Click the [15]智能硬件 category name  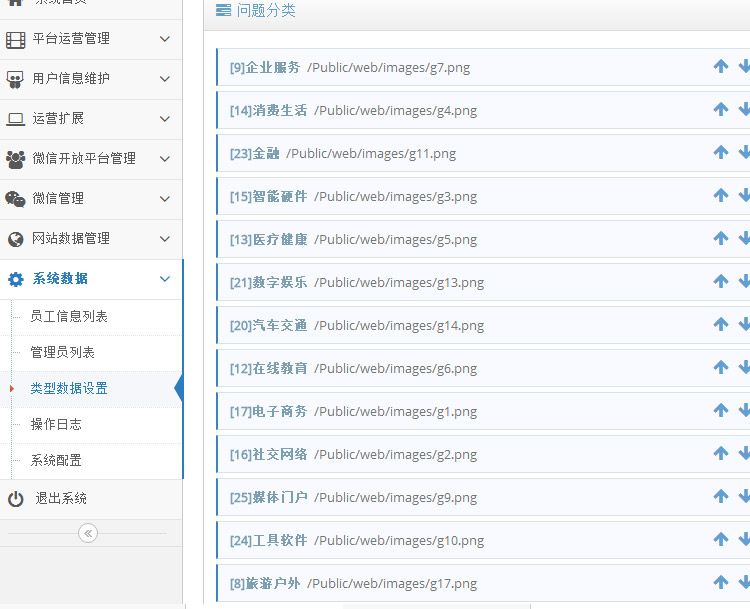(268, 197)
